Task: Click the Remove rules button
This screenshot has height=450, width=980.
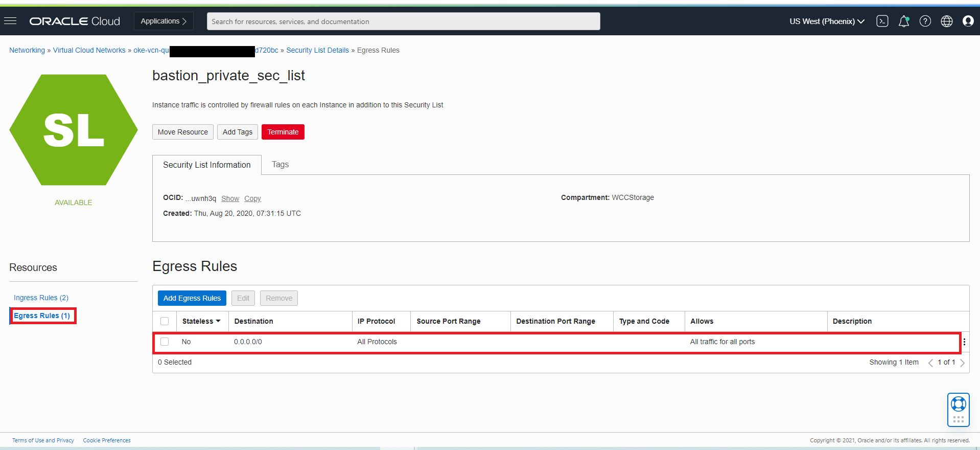Action: coord(279,298)
